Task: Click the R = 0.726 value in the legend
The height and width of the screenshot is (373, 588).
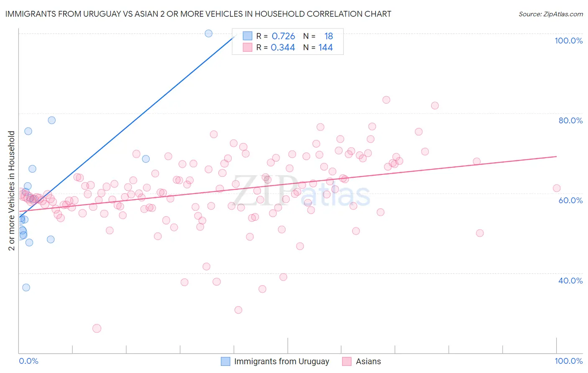Action: pos(276,36)
